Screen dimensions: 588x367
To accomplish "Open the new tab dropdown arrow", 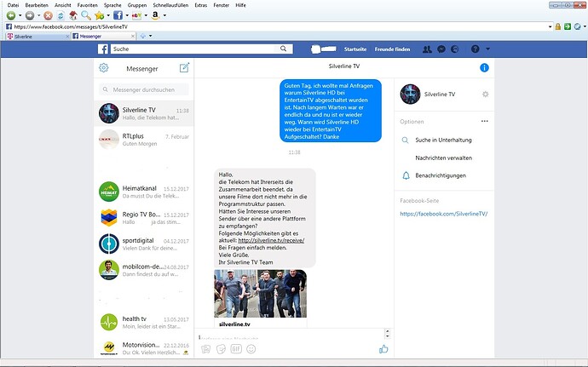I will 150,36.
